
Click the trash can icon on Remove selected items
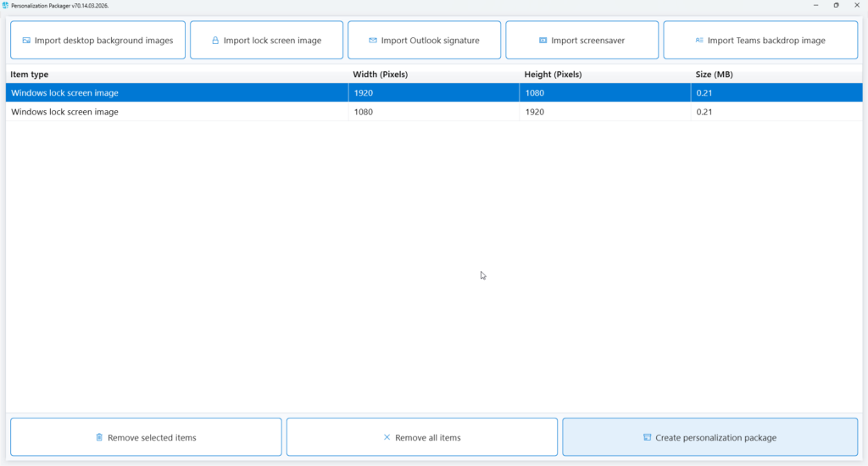[x=99, y=438]
